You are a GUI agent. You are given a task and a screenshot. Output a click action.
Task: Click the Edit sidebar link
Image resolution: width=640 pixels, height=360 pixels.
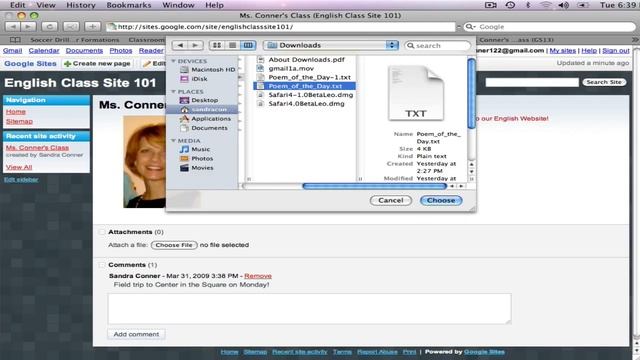tap(21, 180)
